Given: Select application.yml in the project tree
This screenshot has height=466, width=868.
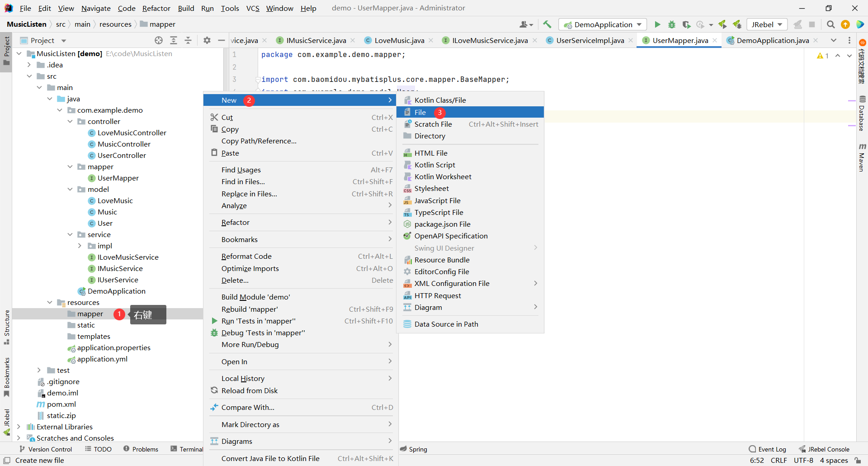Looking at the screenshot, I should point(102,359).
